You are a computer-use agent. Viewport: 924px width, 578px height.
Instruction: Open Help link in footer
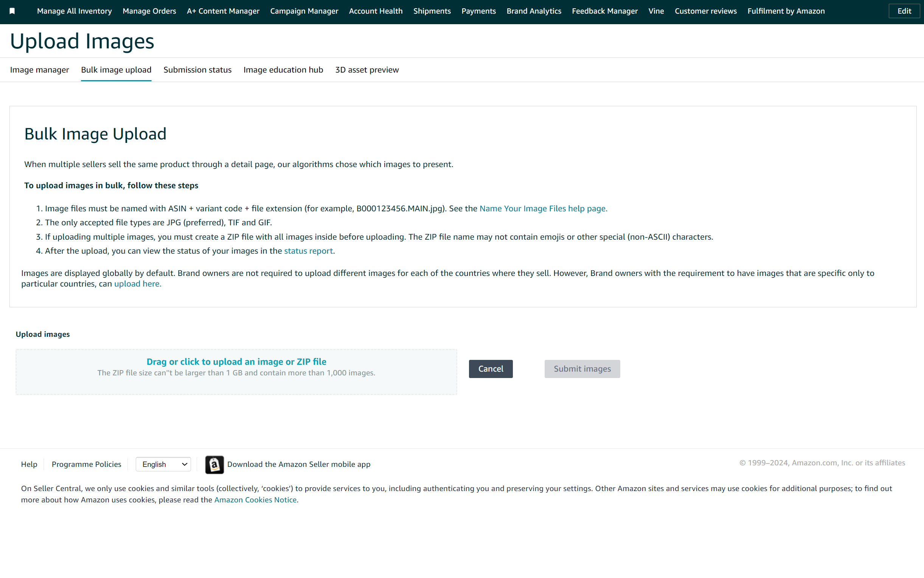click(x=29, y=465)
